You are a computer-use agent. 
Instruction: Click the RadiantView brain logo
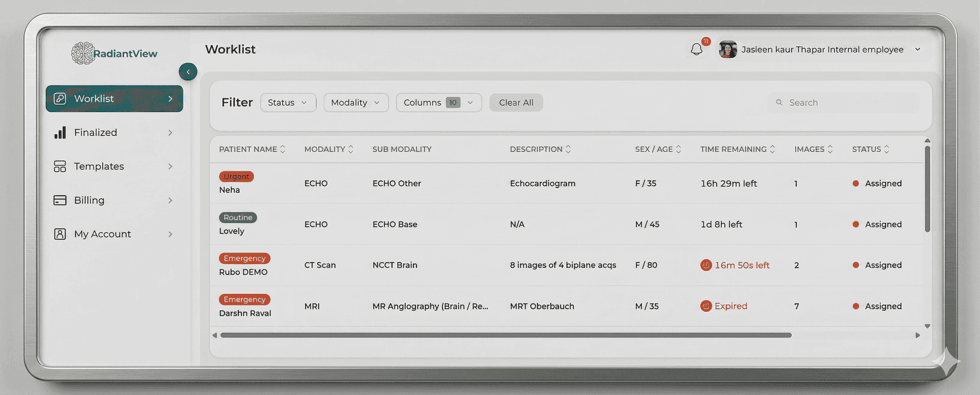click(x=83, y=53)
